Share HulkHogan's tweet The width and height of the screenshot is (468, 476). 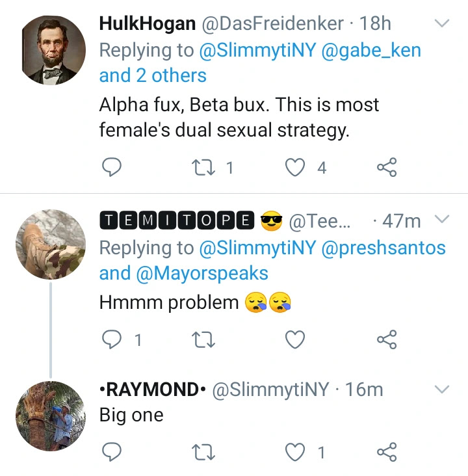click(387, 168)
